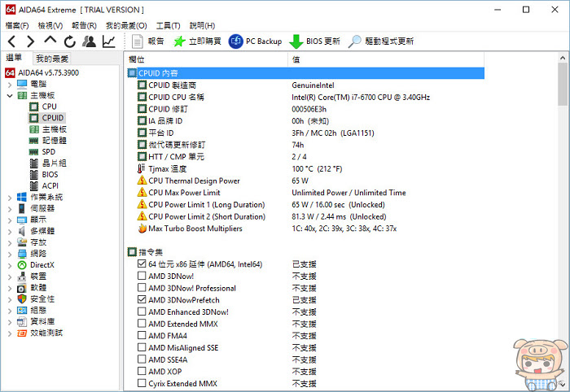Toggle AMD 3DNow! checkbox
The width and height of the screenshot is (570, 392).
pyautogui.click(x=142, y=276)
